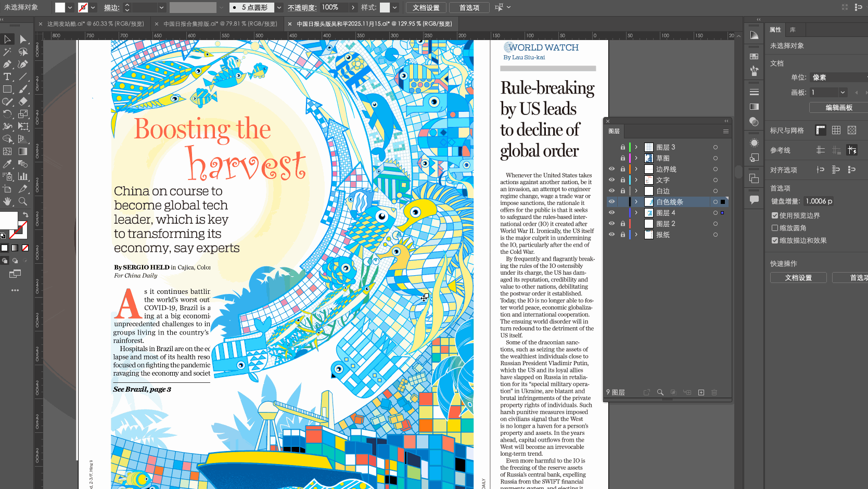This screenshot has height=489, width=868.
Task: Select the 中国日报头版吴和平 document tab
Action: click(x=374, y=23)
